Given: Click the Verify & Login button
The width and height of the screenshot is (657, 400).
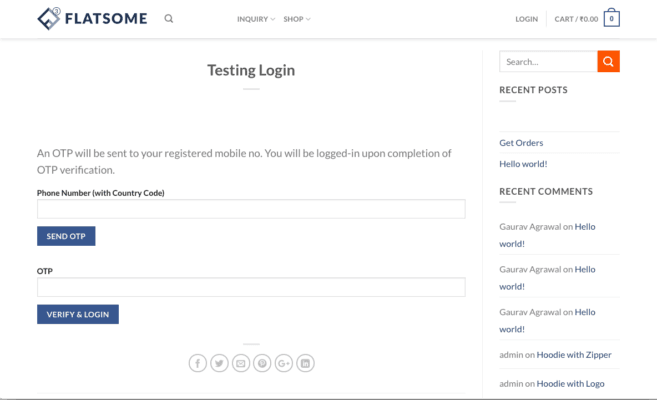Looking at the screenshot, I should (78, 314).
